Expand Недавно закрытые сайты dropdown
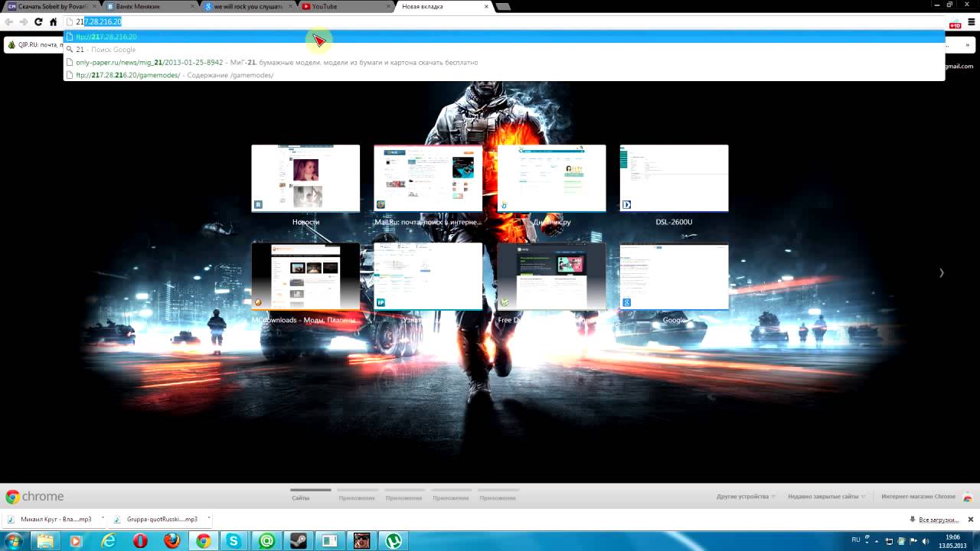Viewport: 980px width, 551px height. tap(827, 497)
